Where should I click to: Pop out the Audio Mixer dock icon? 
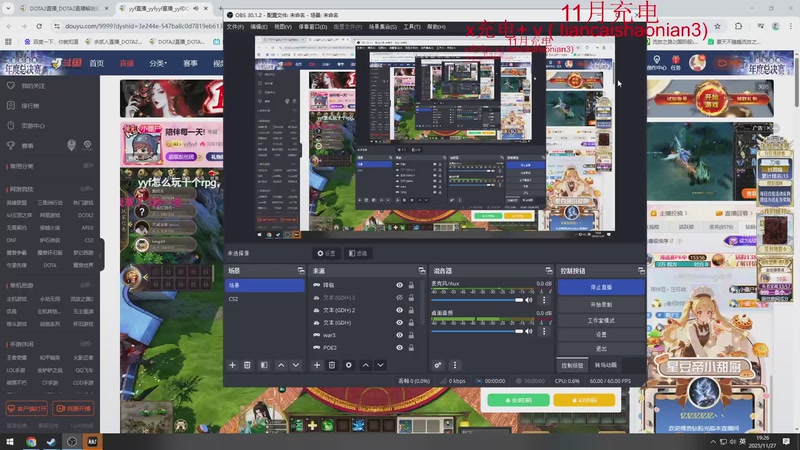click(548, 271)
